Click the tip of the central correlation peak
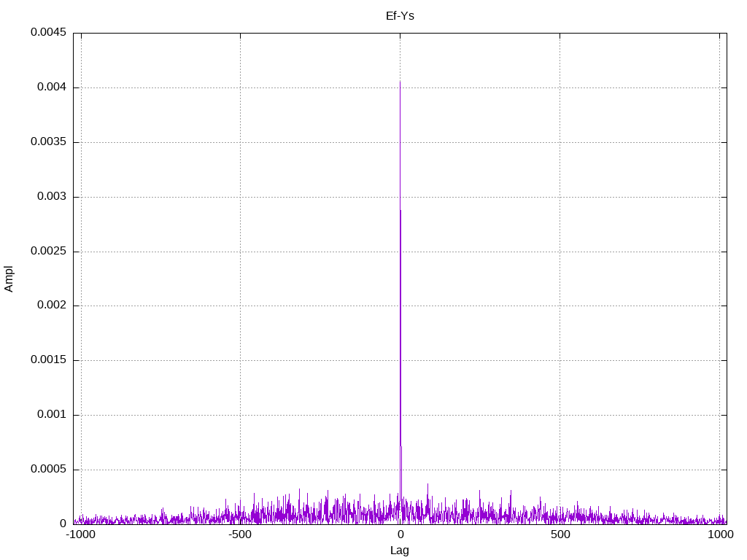Screen dimensions: 747x560 point(400,82)
